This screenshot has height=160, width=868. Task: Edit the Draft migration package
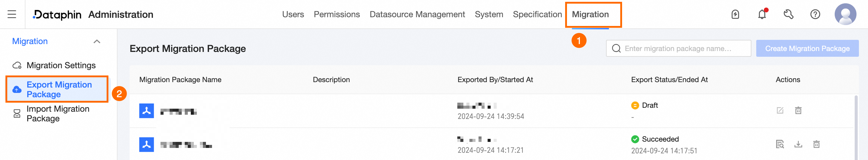click(x=780, y=110)
